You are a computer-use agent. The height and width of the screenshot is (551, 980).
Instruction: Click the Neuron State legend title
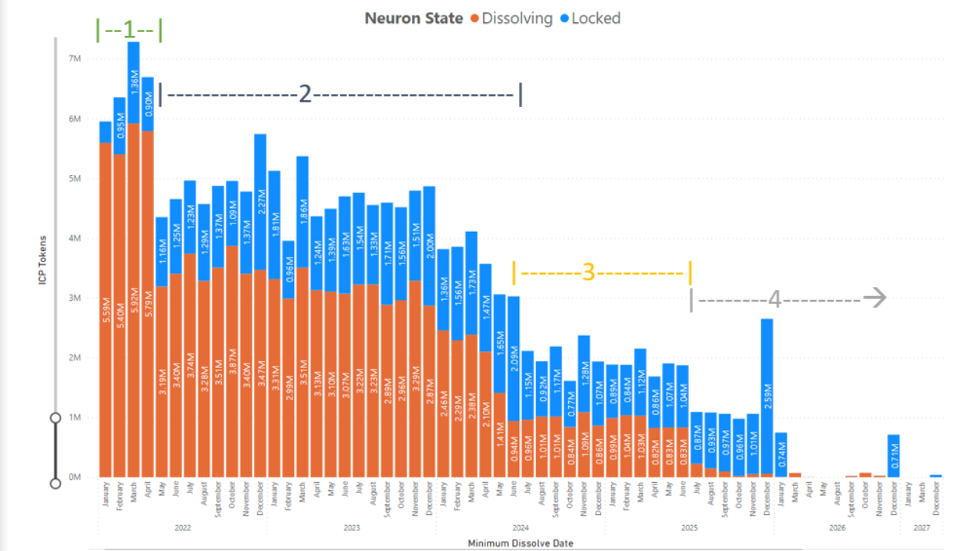(413, 18)
